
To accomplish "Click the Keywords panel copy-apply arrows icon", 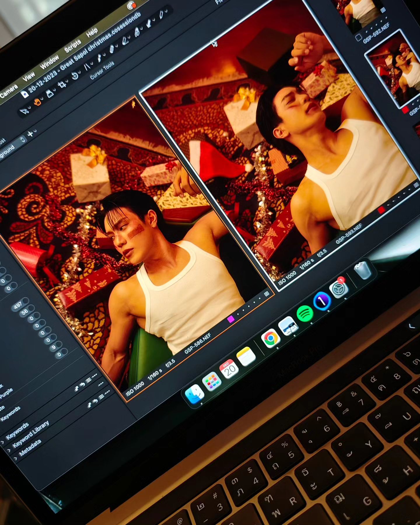I will coord(76,389).
